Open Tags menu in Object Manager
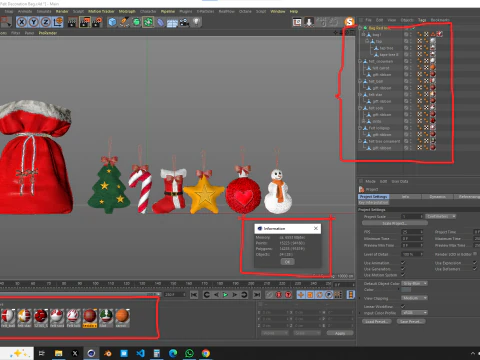The image size is (480, 360). pyautogui.click(x=422, y=20)
